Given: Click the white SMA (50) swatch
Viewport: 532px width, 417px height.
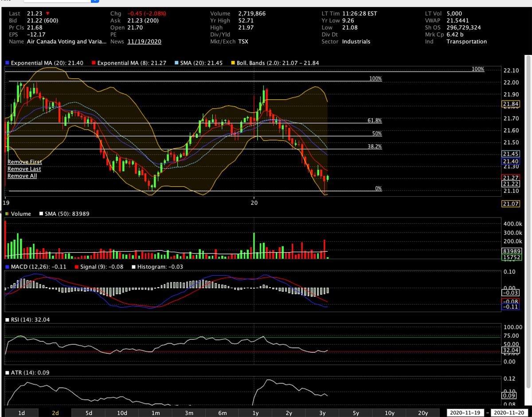Looking at the screenshot, I should pyautogui.click(x=41, y=214).
